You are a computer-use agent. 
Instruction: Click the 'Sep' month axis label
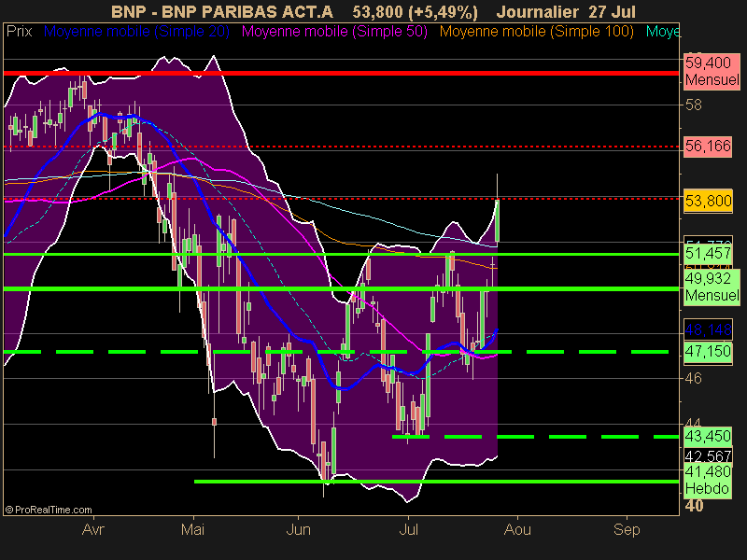[x=627, y=529]
